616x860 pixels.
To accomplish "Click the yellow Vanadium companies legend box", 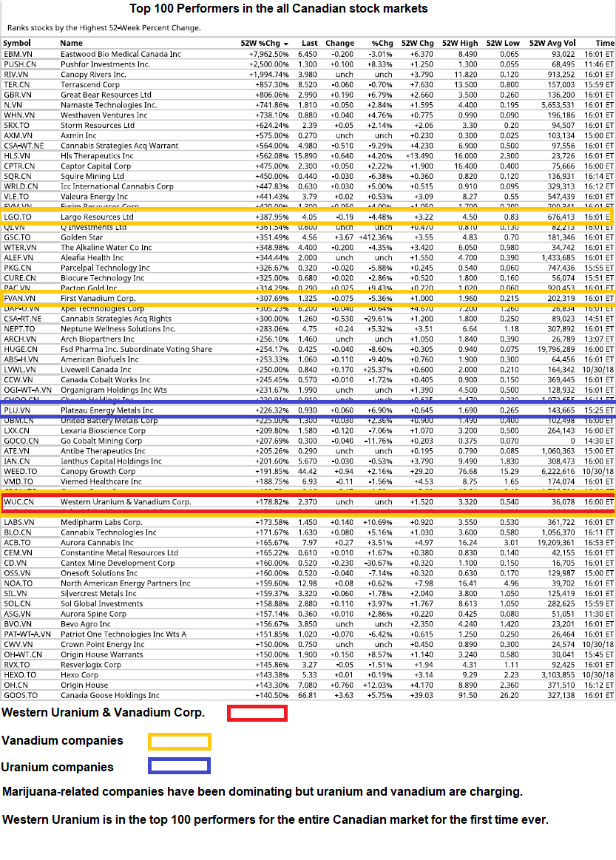I will point(180,742).
